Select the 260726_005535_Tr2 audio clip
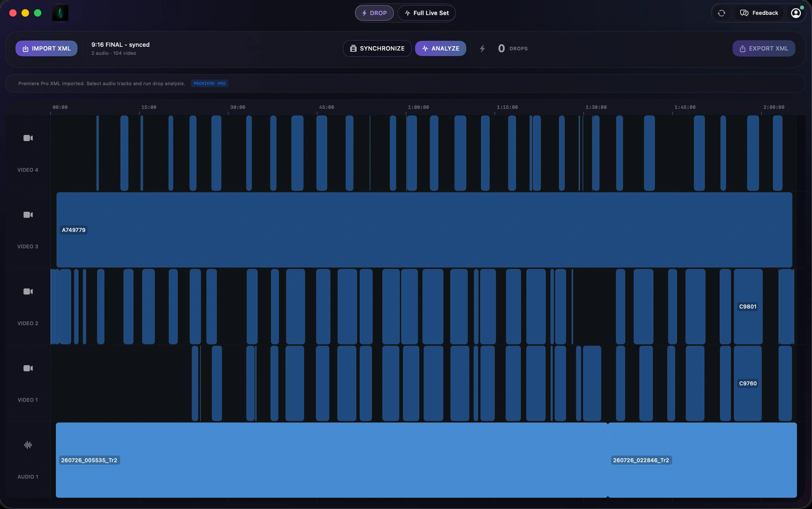Image resolution: width=812 pixels, height=509 pixels. (x=332, y=460)
